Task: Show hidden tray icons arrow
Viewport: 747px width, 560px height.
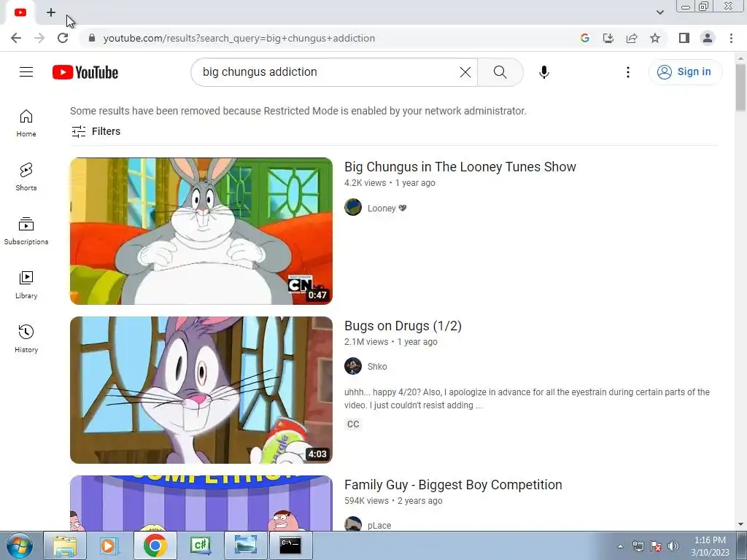Action: (620, 546)
